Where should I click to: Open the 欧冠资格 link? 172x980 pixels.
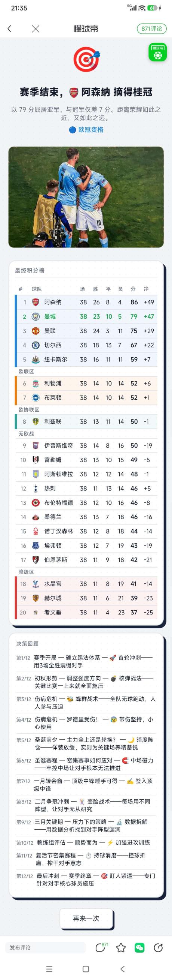pos(86,130)
